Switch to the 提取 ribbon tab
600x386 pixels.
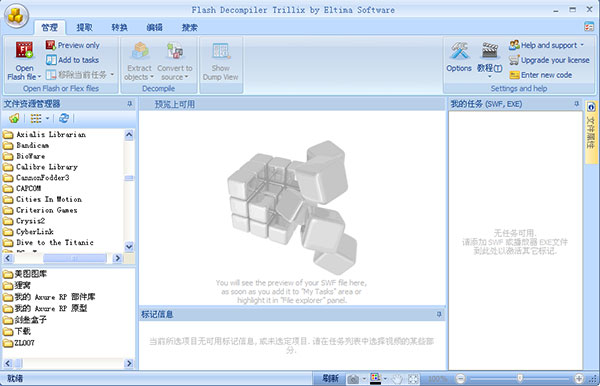[84, 27]
